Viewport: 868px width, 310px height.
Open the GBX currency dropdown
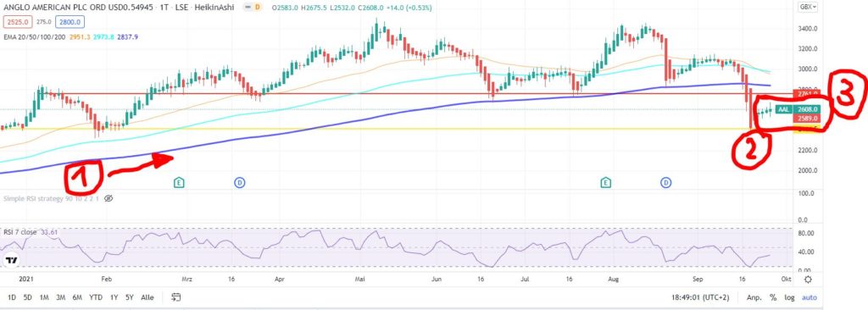pos(808,7)
